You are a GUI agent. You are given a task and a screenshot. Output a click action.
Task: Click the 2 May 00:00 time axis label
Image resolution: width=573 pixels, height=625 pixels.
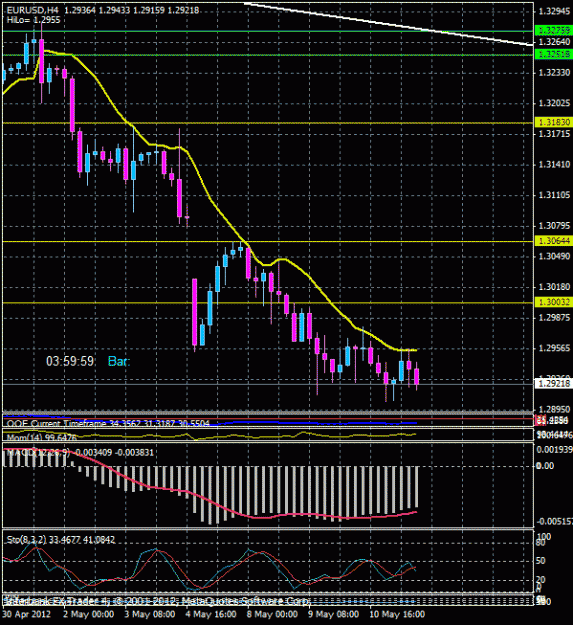point(88,614)
